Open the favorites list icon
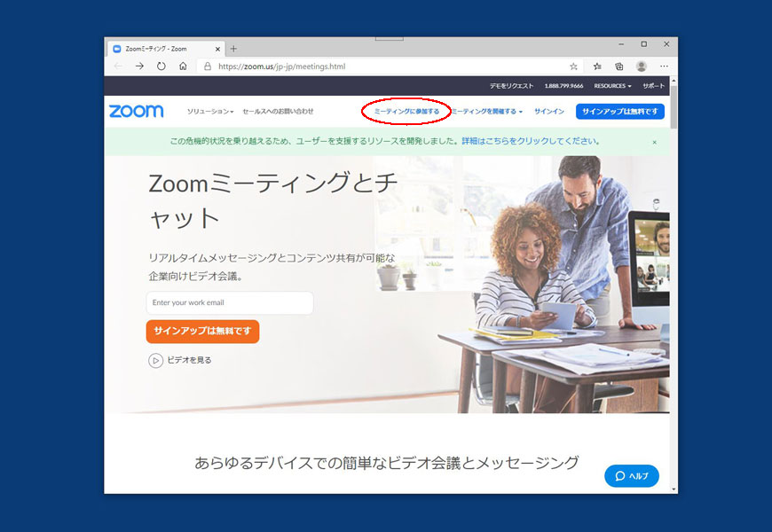The width and height of the screenshot is (772, 532). coord(597,66)
